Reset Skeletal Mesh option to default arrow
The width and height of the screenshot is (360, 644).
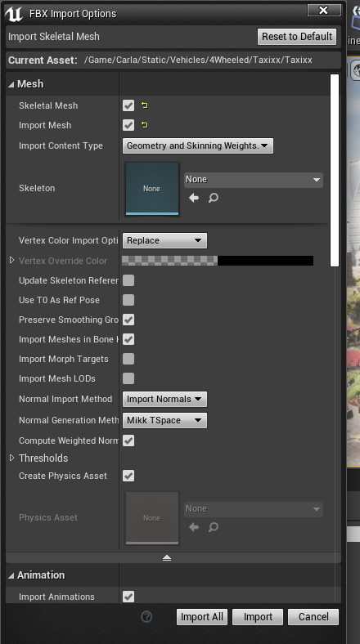pyautogui.click(x=145, y=105)
